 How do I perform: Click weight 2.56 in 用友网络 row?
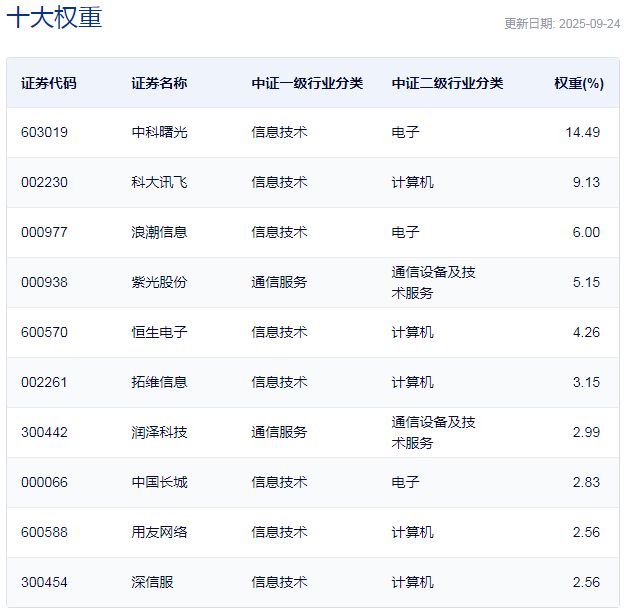[586, 532]
